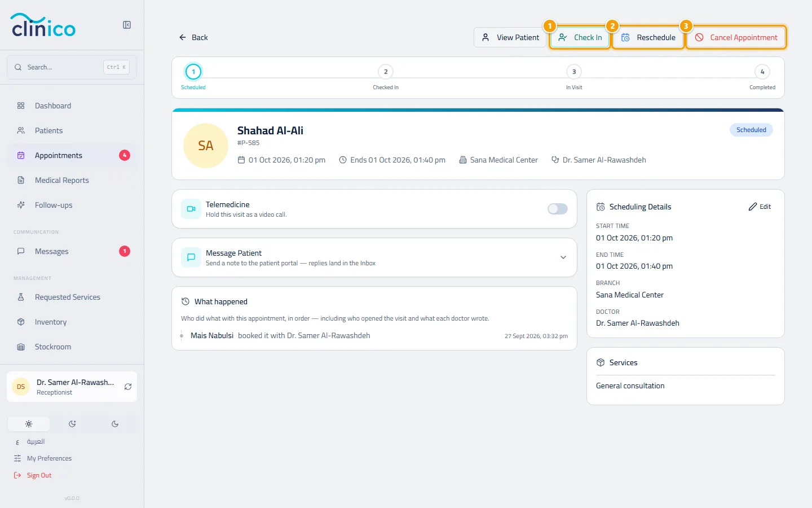The height and width of the screenshot is (508, 812).
Task: Click the What happened history icon
Action: click(x=185, y=301)
